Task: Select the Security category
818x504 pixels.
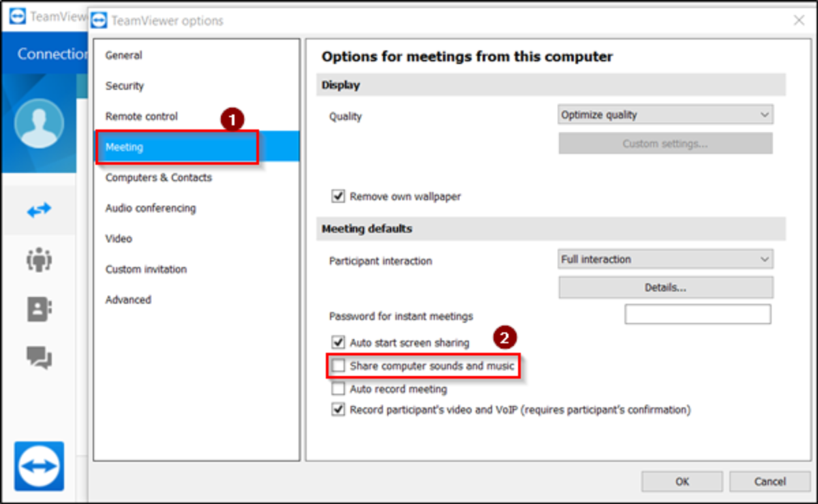Action: pyautogui.click(x=125, y=86)
